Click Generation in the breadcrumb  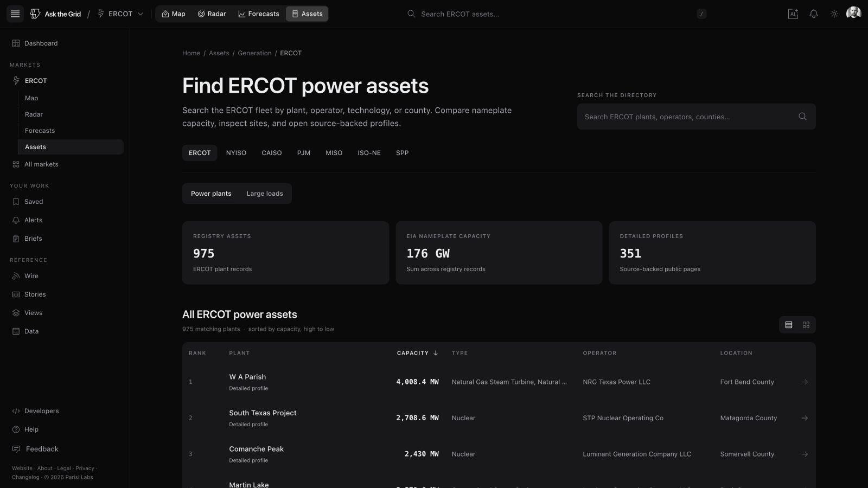point(254,53)
